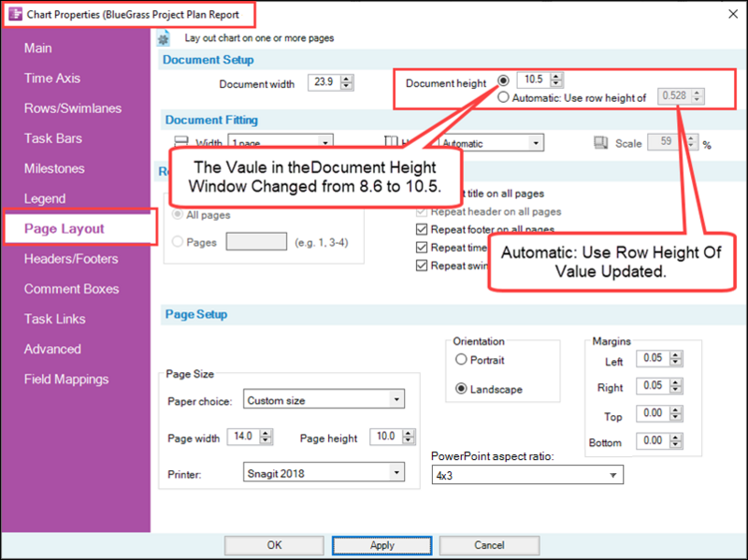Screen dimensions: 748x560
Task: Open the Paper choice dropdown
Action: pyautogui.click(x=324, y=399)
